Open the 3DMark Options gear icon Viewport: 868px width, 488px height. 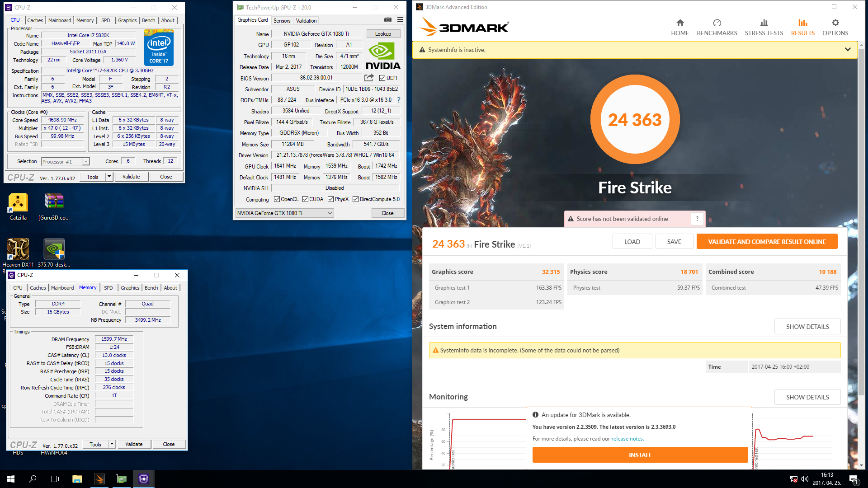[x=835, y=23]
